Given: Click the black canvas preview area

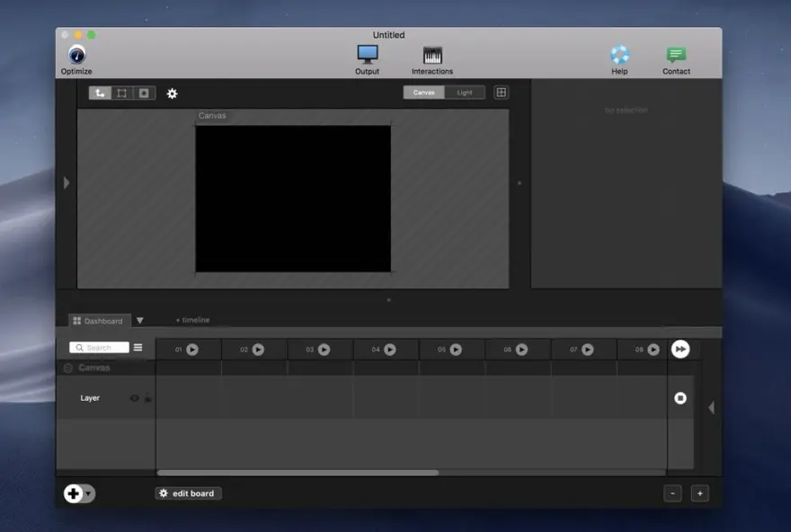Looking at the screenshot, I should point(293,199).
